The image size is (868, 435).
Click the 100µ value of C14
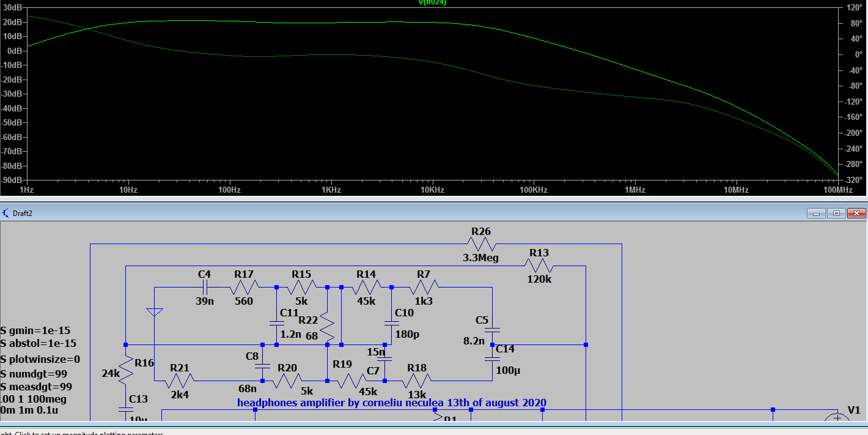pos(508,371)
